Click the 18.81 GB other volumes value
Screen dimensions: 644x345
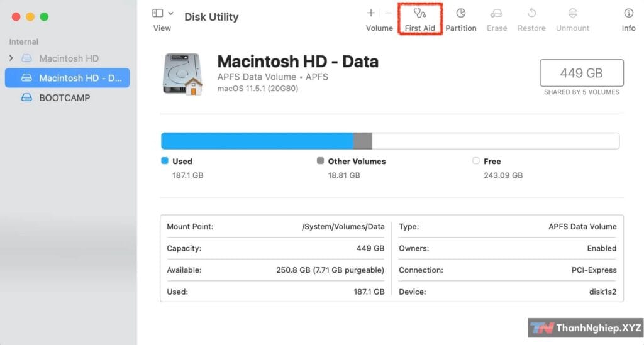[344, 175]
